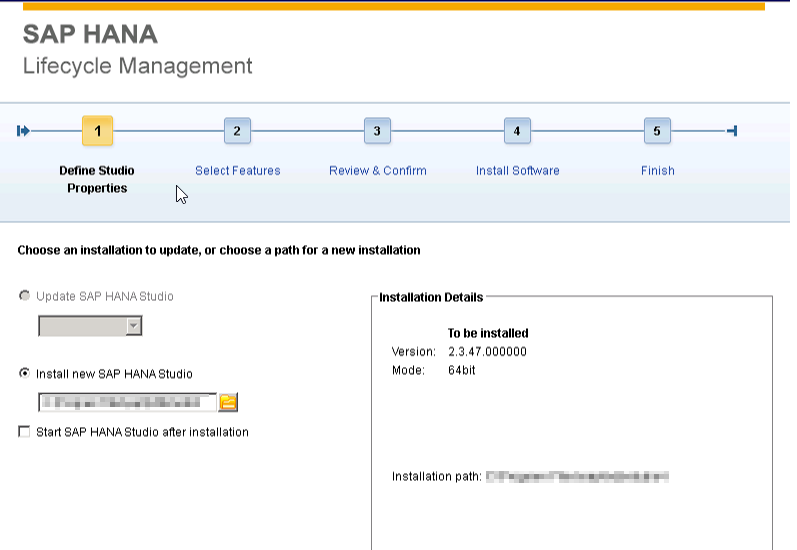Viewport: 797px width, 550px height.
Task: Open the Review & Confirm step label
Action: (378, 171)
